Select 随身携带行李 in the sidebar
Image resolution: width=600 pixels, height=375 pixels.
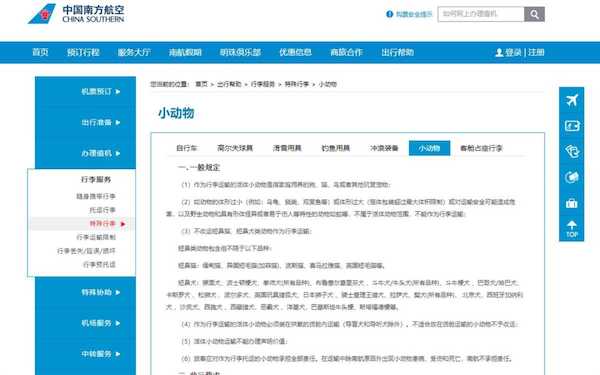96,196
